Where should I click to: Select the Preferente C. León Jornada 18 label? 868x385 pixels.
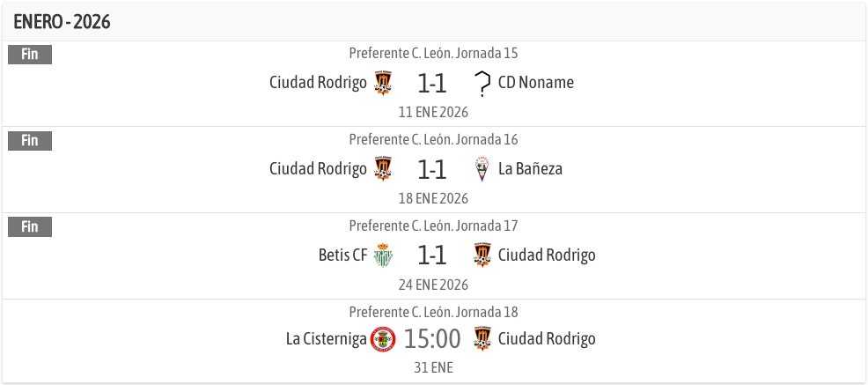pyautogui.click(x=433, y=312)
